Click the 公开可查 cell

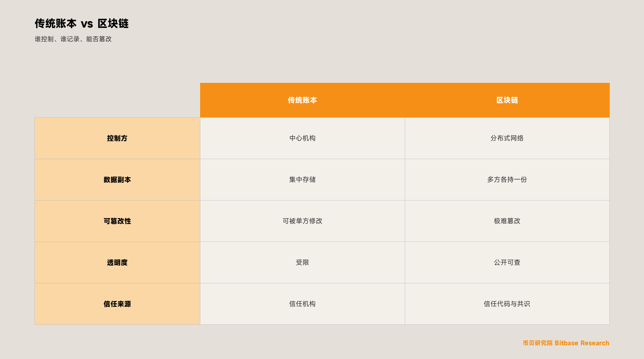(507, 262)
